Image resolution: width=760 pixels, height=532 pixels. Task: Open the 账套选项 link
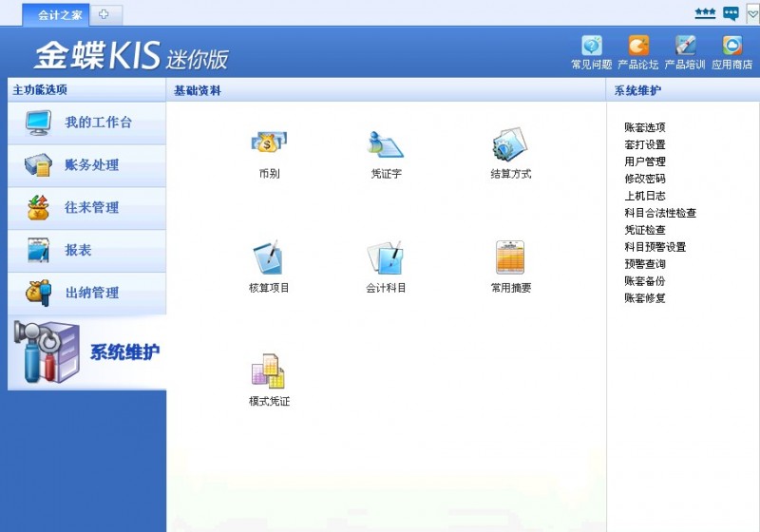[645, 127]
